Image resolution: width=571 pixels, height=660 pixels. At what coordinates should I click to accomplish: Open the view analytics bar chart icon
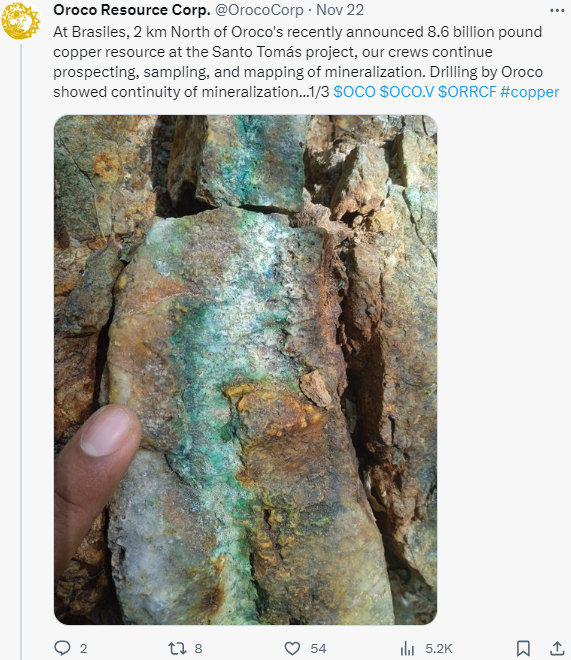[407, 648]
